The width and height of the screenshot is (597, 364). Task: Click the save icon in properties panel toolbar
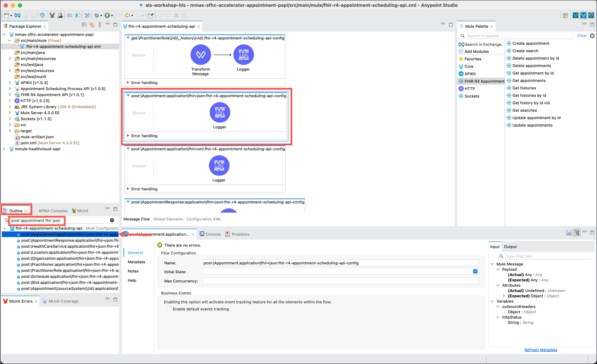pyautogui.click(x=569, y=233)
